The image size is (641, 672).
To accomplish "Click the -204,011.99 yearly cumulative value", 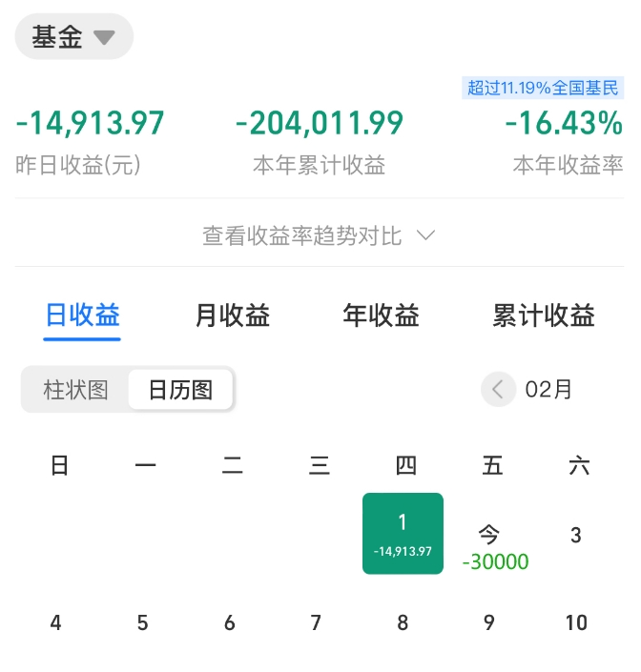I will (320, 123).
